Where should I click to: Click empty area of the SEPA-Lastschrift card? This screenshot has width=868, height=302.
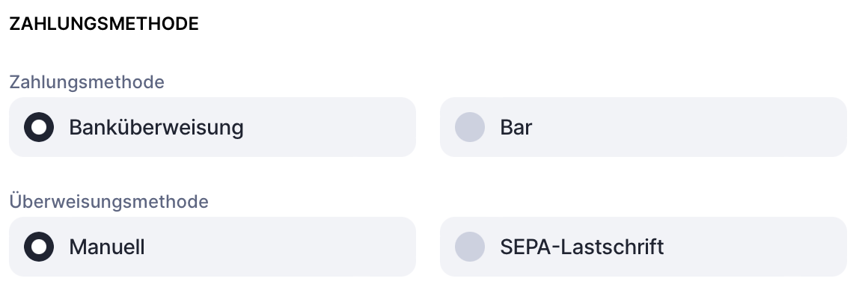(756, 247)
